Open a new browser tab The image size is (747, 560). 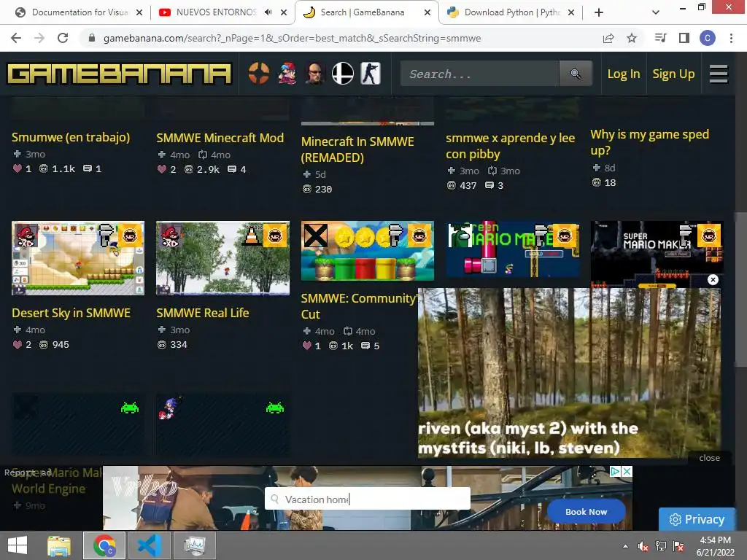point(599,12)
